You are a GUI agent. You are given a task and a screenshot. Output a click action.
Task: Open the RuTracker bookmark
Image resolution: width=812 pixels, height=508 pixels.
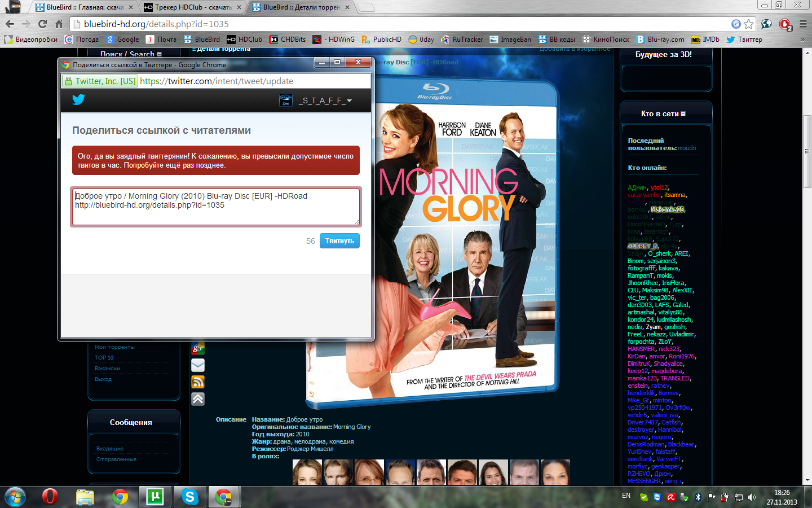tap(462, 40)
